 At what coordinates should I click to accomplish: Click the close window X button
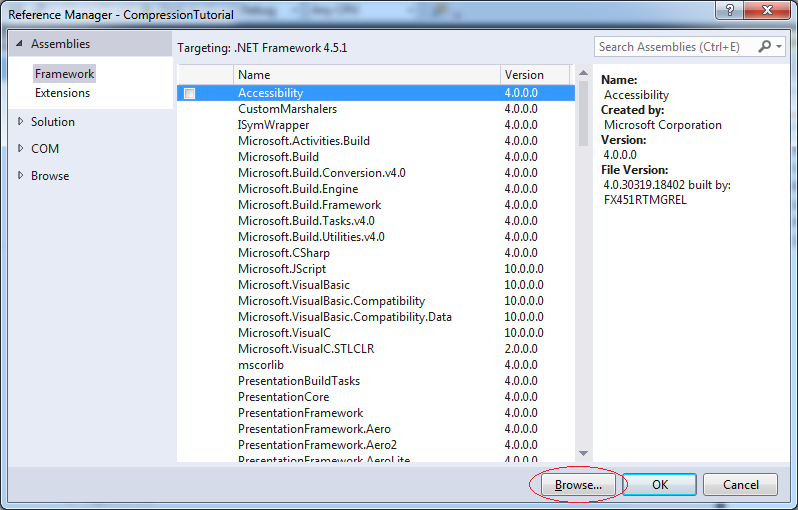pos(767,10)
